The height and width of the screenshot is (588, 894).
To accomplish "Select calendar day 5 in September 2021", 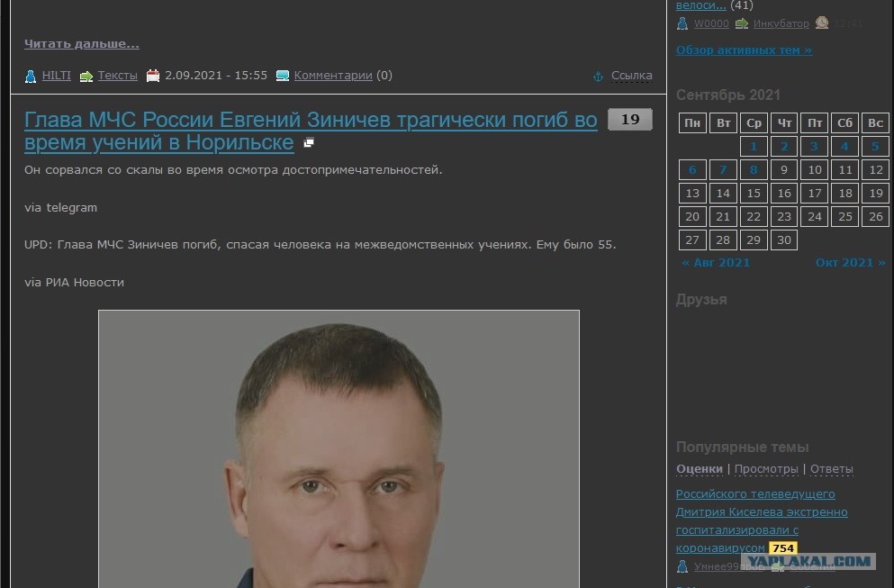I will point(875,147).
